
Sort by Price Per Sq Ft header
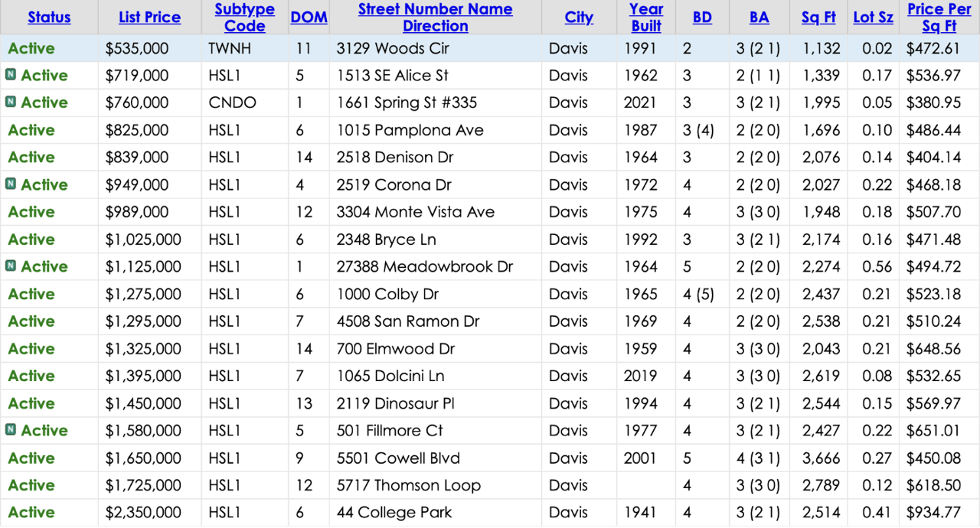coord(939,17)
